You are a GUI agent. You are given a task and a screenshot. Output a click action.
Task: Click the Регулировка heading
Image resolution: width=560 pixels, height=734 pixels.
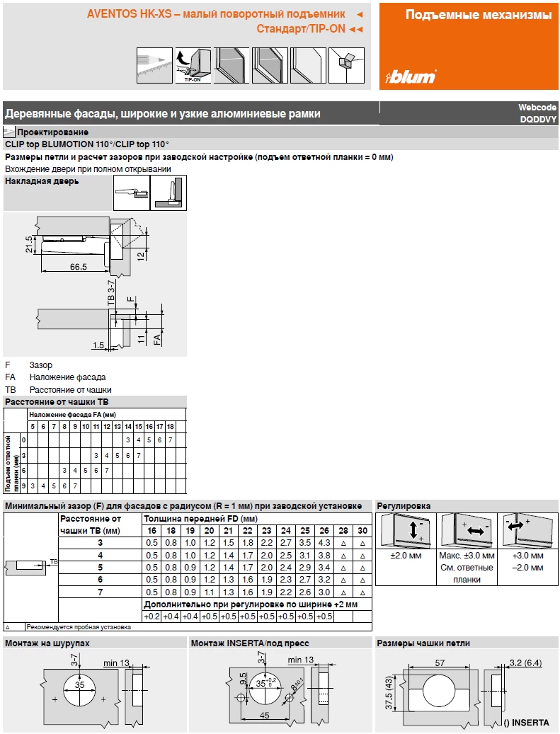pos(404,506)
